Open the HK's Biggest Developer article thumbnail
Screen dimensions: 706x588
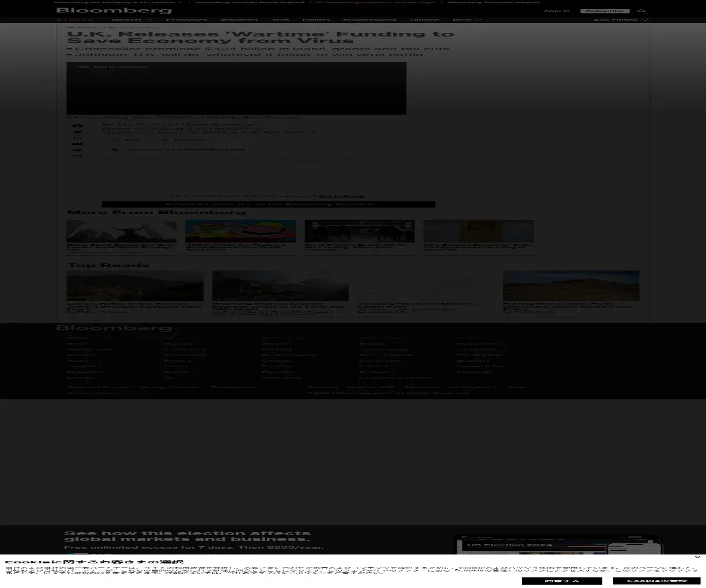479,231
